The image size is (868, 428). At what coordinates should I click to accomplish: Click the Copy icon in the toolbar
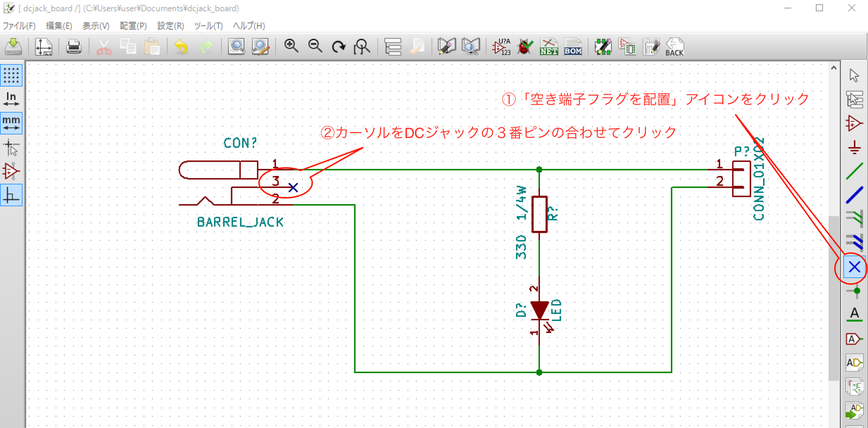[x=128, y=46]
